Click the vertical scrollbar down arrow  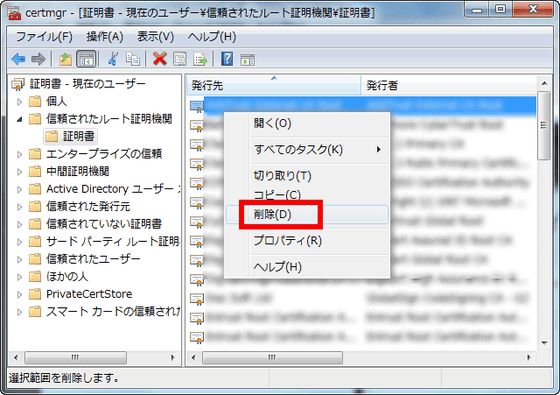click(544, 343)
